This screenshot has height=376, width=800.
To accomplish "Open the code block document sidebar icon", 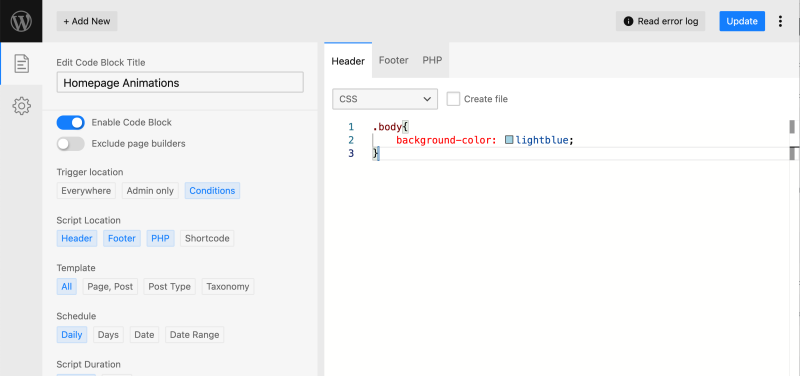I will [21, 64].
